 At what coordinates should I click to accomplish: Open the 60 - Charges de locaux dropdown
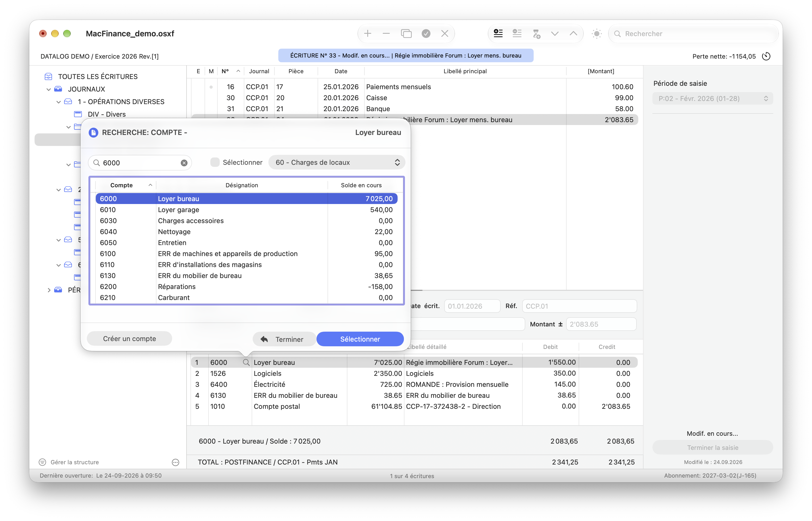(337, 162)
